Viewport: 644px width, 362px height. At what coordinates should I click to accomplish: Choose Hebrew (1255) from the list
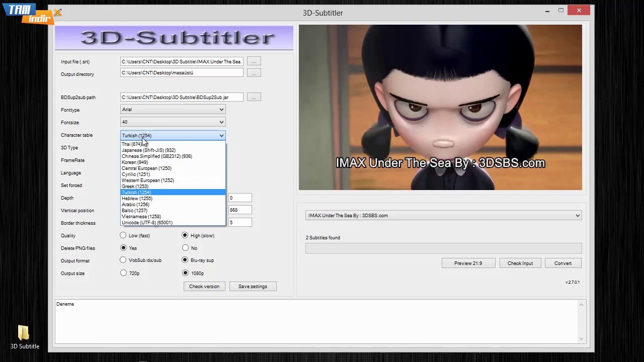point(173,199)
